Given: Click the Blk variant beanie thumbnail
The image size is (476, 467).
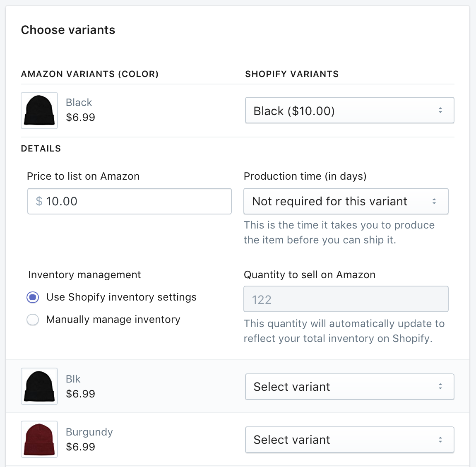Looking at the screenshot, I should (x=39, y=386).
